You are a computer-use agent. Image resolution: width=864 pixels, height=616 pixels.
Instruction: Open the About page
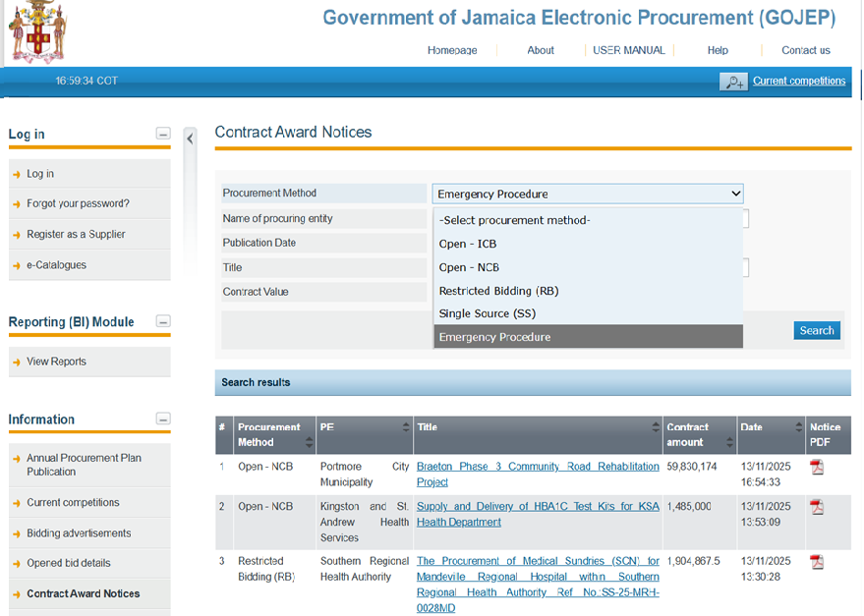[x=540, y=50]
